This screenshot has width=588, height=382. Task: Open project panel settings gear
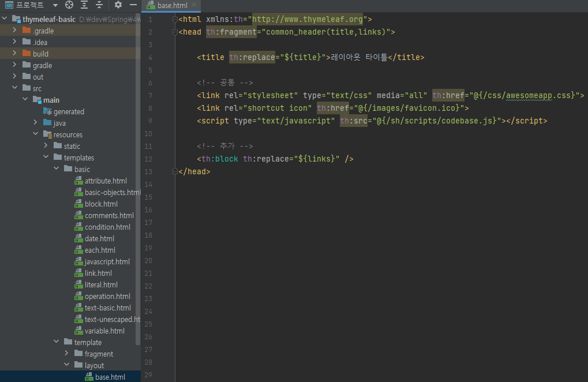coord(118,5)
